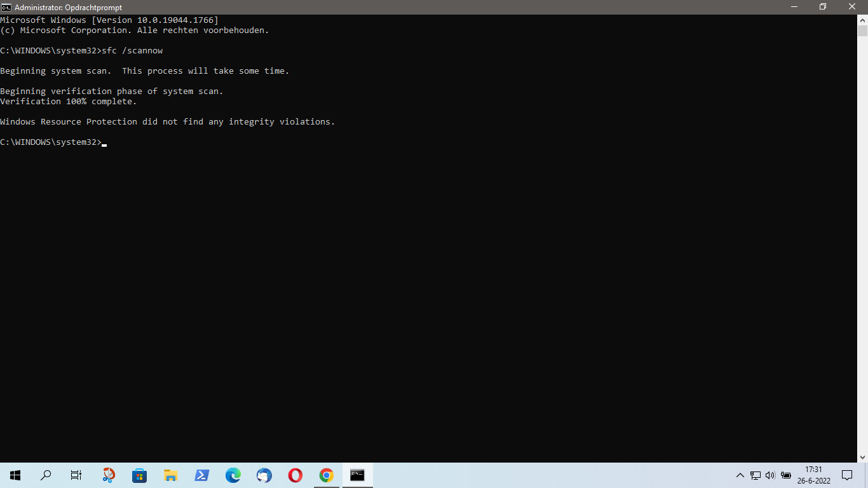The height and width of the screenshot is (488, 868).
Task: Open Task View on taskbar
Action: coord(76,475)
